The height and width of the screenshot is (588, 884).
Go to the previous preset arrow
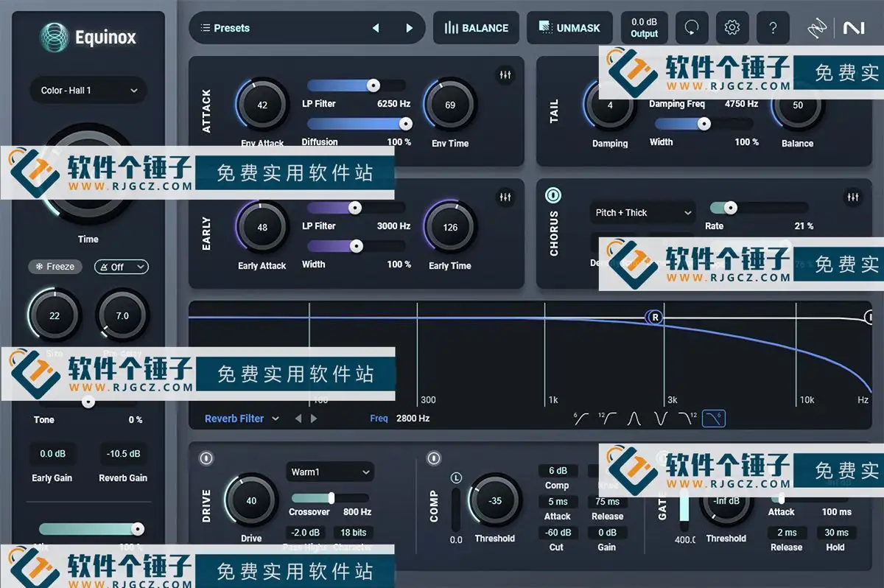(x=376, y=28)
